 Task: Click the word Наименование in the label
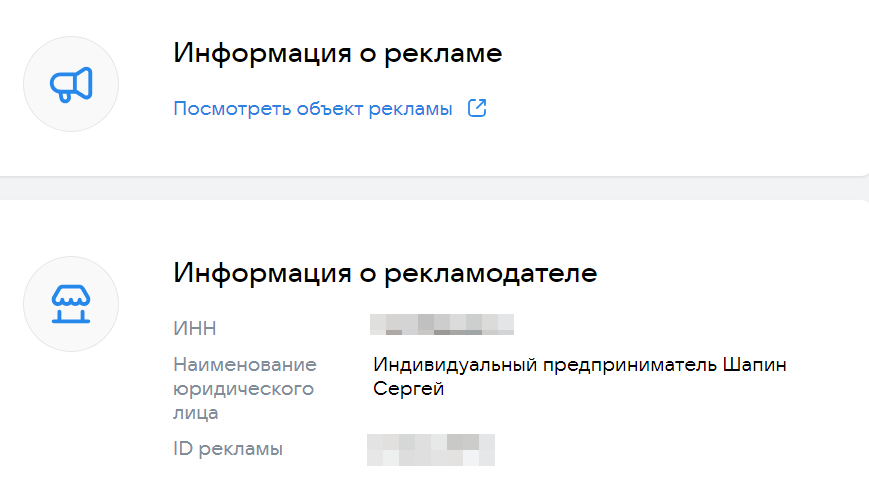pyautogui.click(x=245, y=364)
